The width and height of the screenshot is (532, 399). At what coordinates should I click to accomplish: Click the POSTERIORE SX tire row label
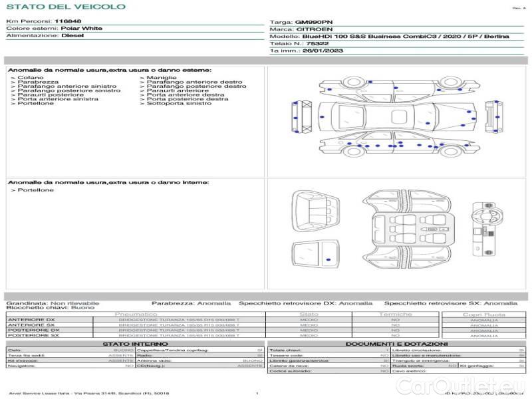click(33, 335)
